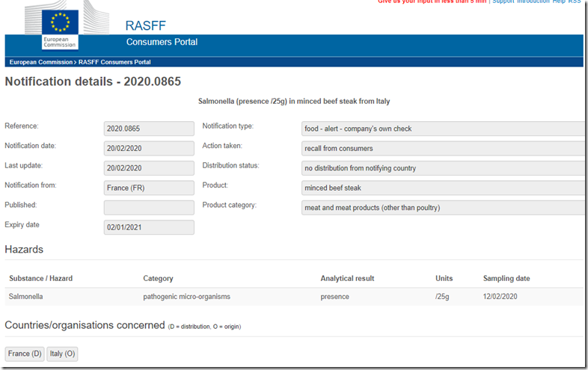Open the European Commission breadcrumb link
588x370 pixels.
point(42,62)
